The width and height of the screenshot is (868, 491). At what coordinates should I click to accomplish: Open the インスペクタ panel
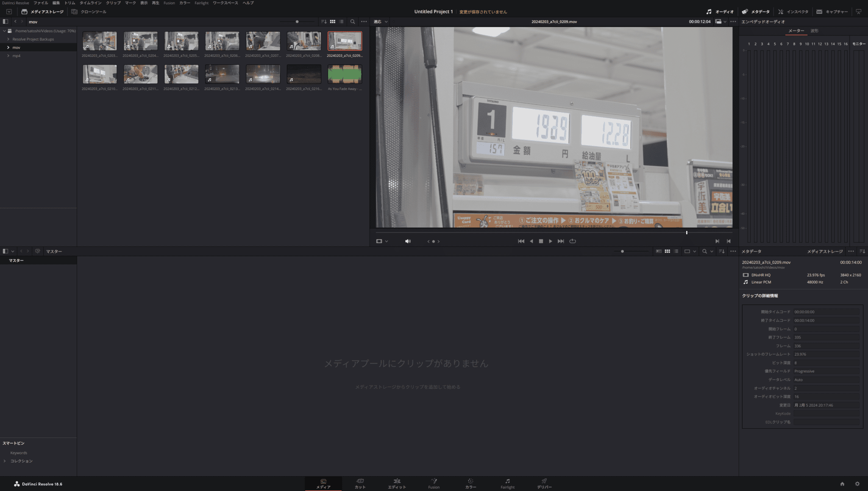(796, 11)
